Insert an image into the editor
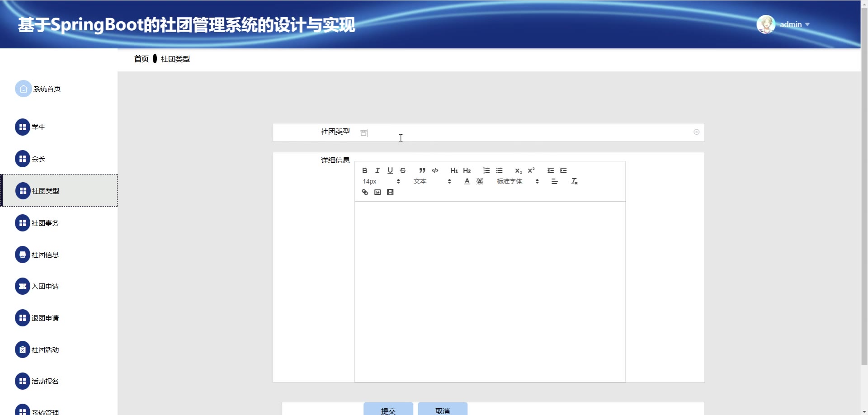The image size is (868, 415). [377, 192]
